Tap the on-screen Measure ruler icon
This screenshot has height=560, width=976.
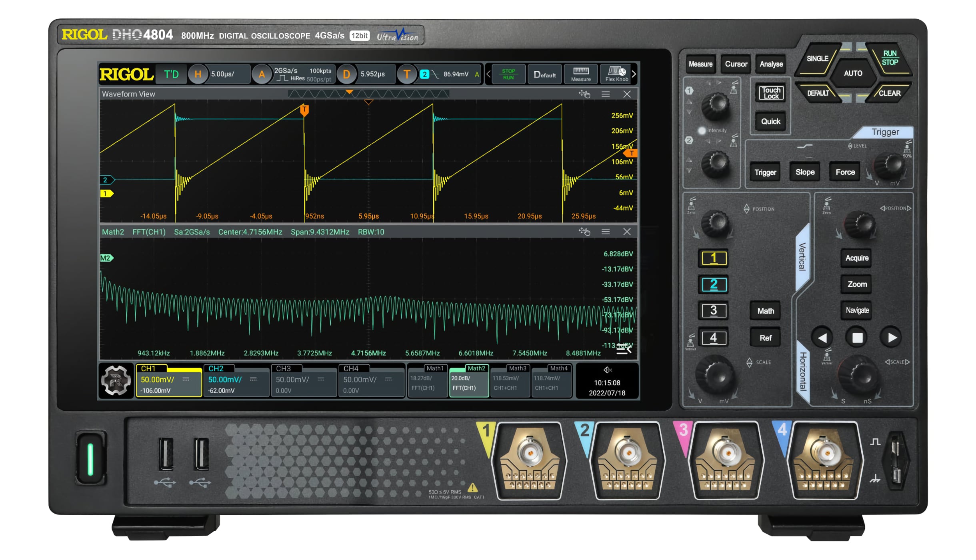(581, 74)
